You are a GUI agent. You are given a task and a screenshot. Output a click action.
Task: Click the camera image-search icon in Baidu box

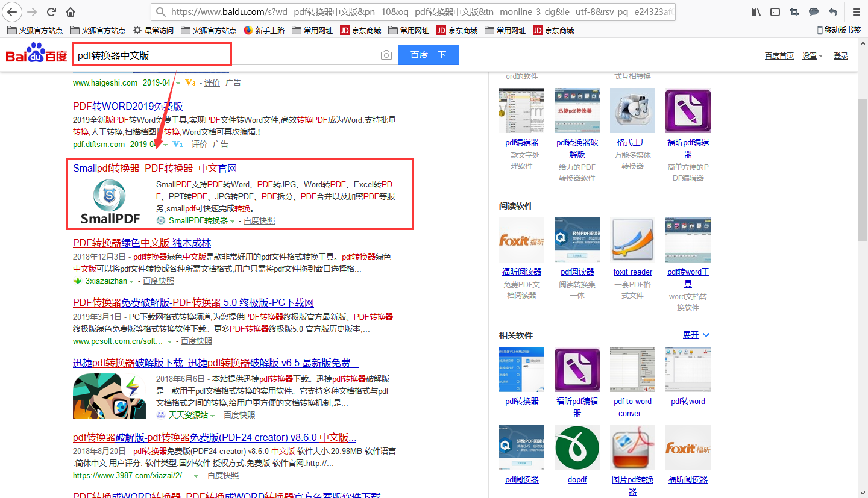click(x=386, y=55)
